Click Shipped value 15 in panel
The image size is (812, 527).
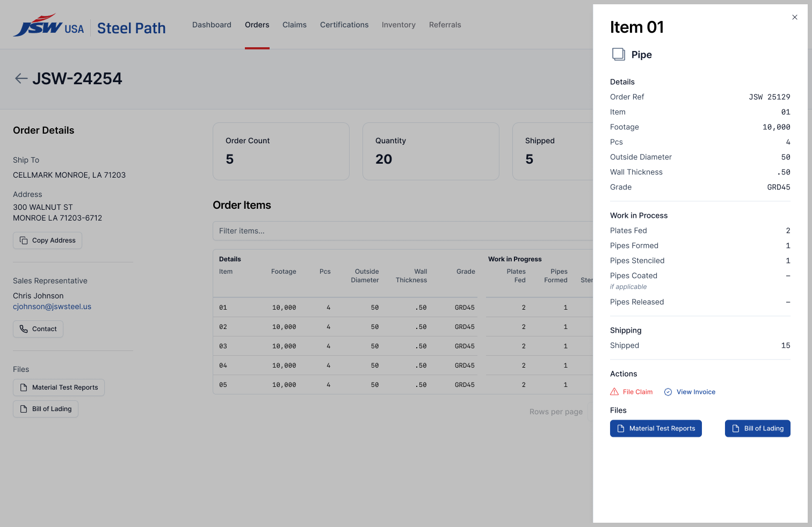pyautogui.click(x=786, y=346)
